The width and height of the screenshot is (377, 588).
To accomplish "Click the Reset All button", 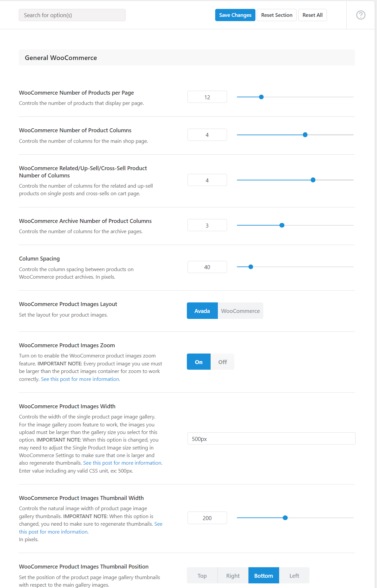I will [312, 15].
